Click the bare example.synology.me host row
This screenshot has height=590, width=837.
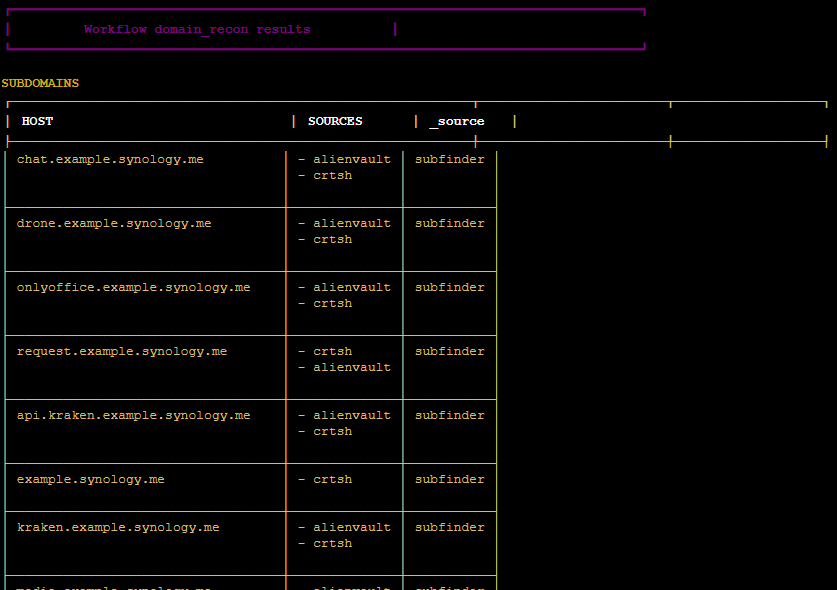pos(90,479)
